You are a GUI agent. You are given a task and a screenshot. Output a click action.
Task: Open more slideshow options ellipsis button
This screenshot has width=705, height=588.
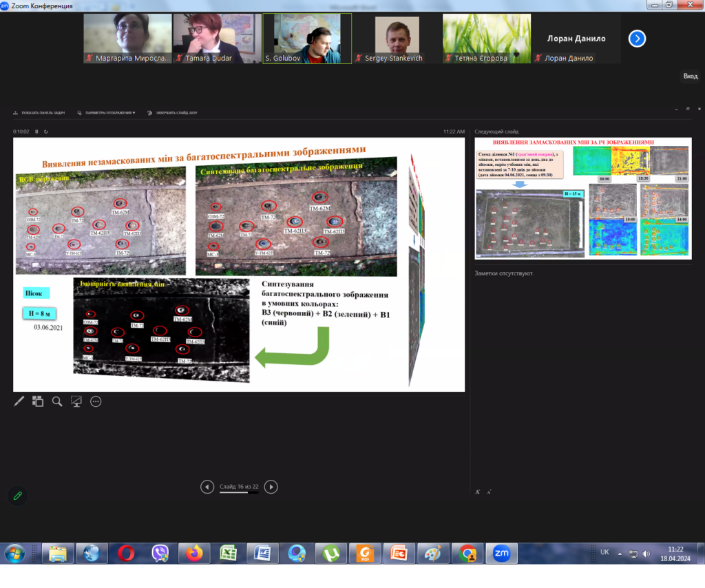(96, 401)
